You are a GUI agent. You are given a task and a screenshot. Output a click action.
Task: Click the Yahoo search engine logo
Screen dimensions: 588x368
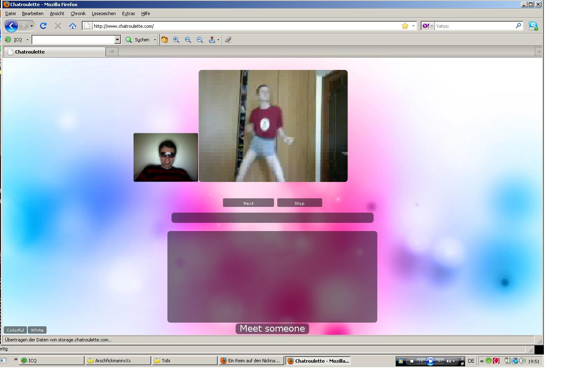(425, 26)
